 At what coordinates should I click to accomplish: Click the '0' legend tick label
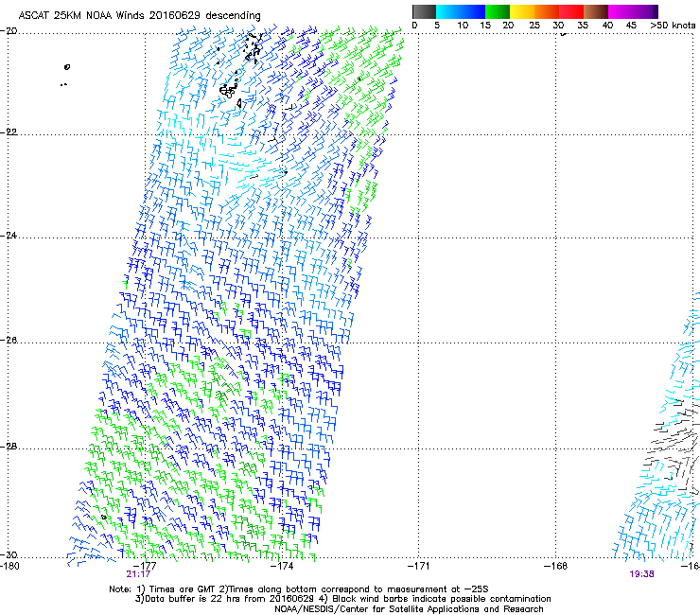tap(414, 26)
